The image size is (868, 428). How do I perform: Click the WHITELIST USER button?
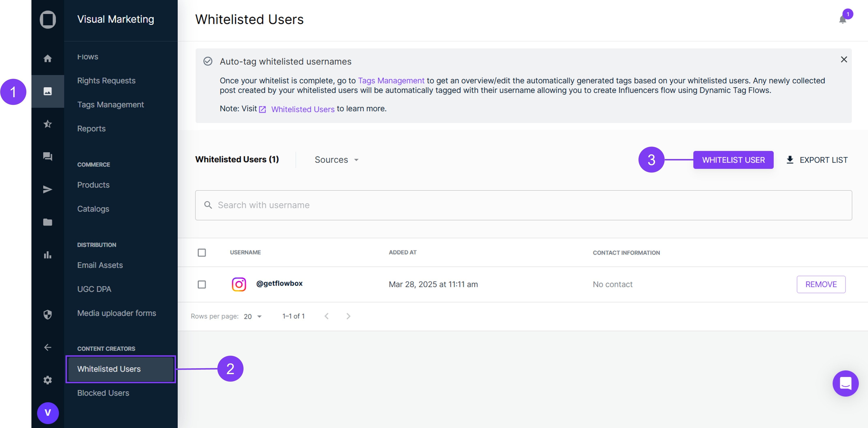click(733, 160)
